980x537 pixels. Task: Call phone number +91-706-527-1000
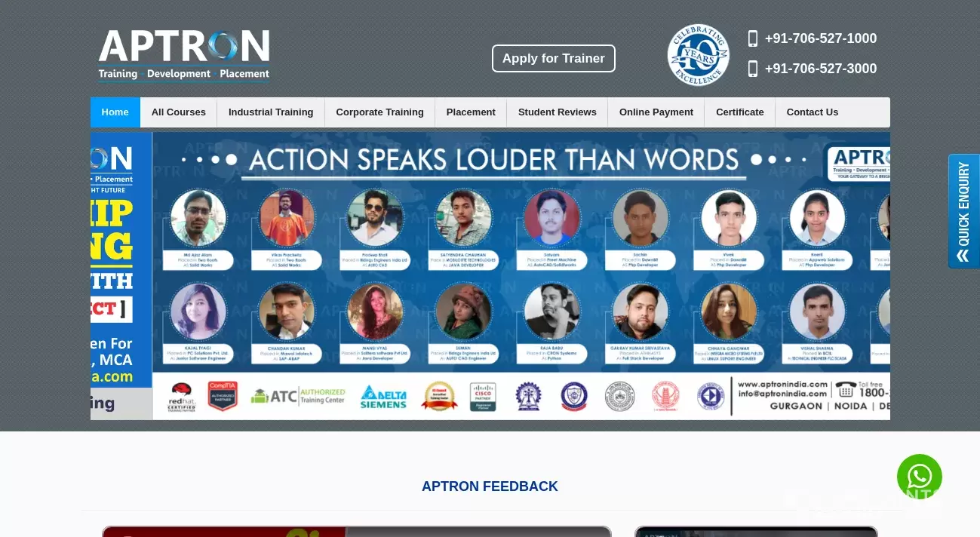[x=821, y=38]
